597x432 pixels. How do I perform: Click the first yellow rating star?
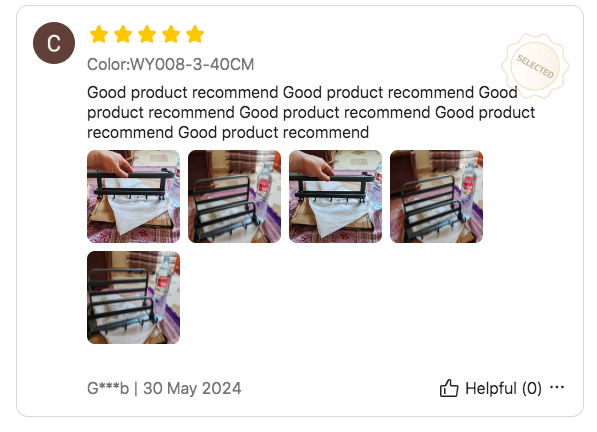pyautogui.click(x=99, y=34)
